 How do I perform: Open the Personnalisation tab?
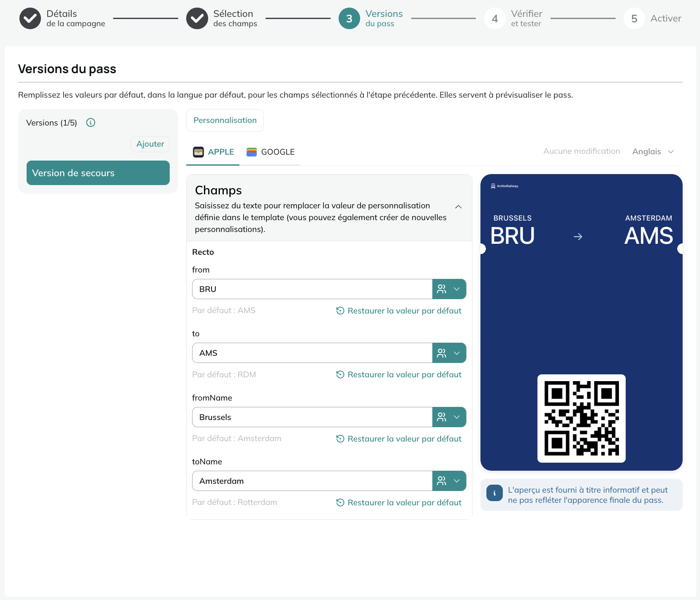225,120
